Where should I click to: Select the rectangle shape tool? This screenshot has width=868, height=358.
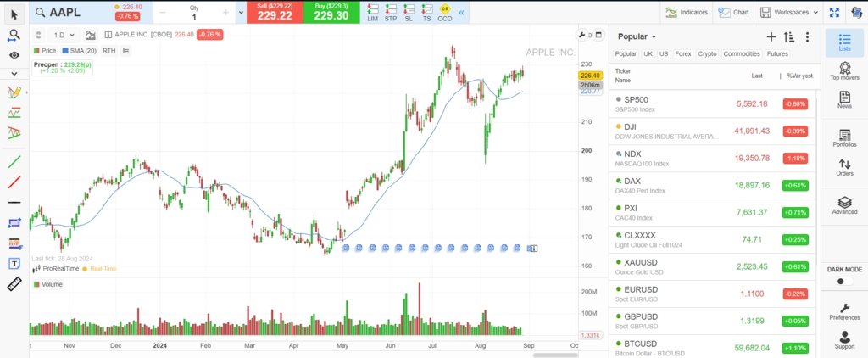(14, 223)
